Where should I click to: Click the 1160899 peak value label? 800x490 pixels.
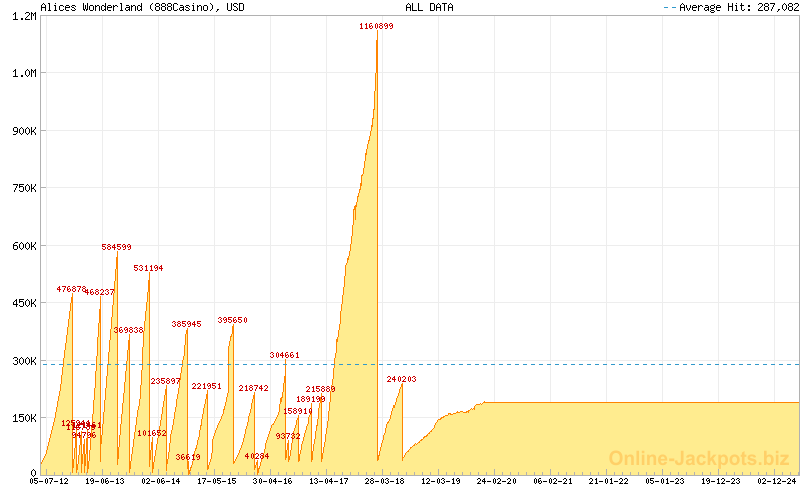click(376, 27)
